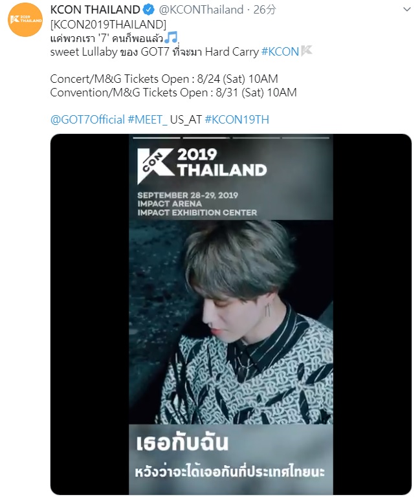Click the blue verified badge
The width and height of the screenshot is (420, 504).
click(x=149, y=10)
